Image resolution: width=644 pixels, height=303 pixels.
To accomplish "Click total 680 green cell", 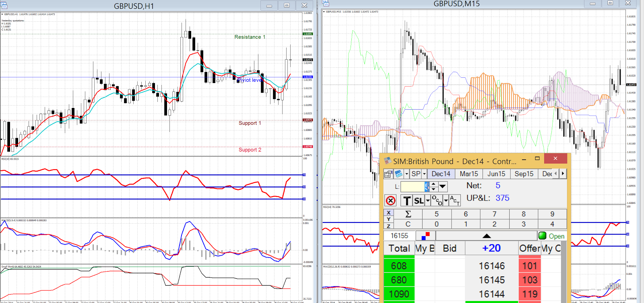I will 399,280.
